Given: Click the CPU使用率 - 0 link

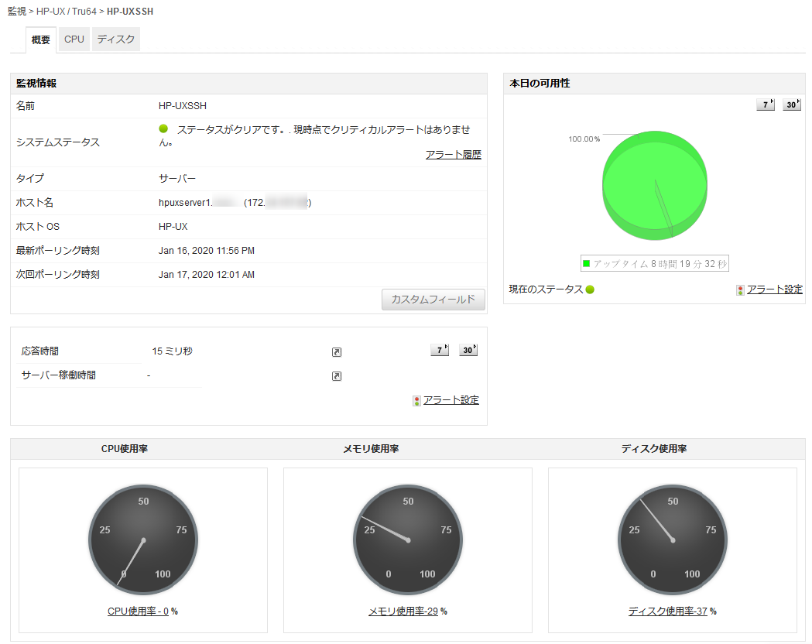Looking at the screenshot, I should [138, 611].
